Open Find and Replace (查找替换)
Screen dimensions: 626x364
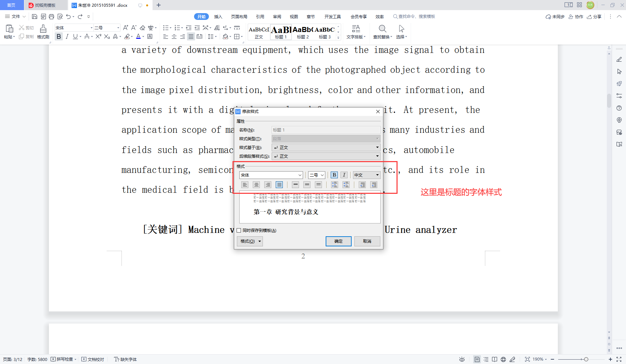click(x=382, y=32)
